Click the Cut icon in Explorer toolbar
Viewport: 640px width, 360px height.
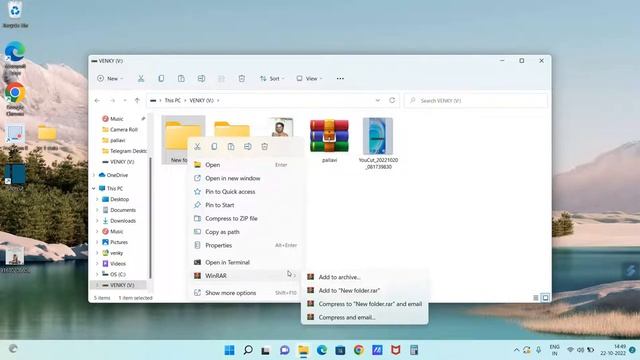click(141, 78)
